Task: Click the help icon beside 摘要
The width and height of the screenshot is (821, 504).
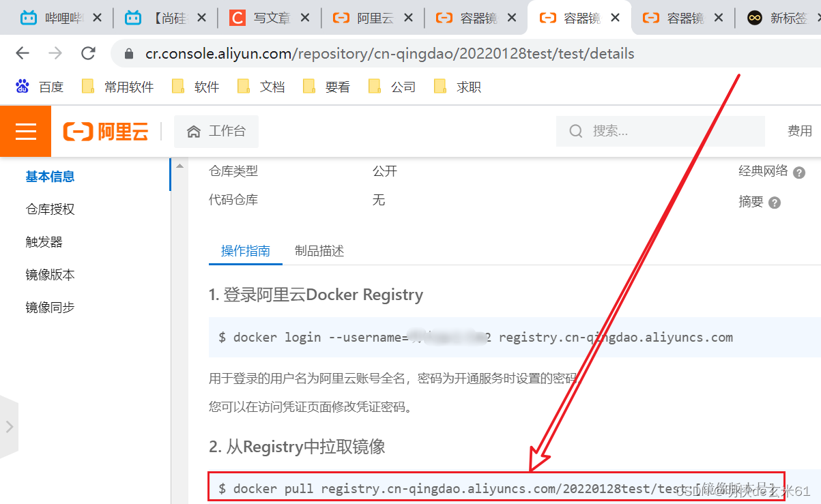Action: (x=775, y=203)
